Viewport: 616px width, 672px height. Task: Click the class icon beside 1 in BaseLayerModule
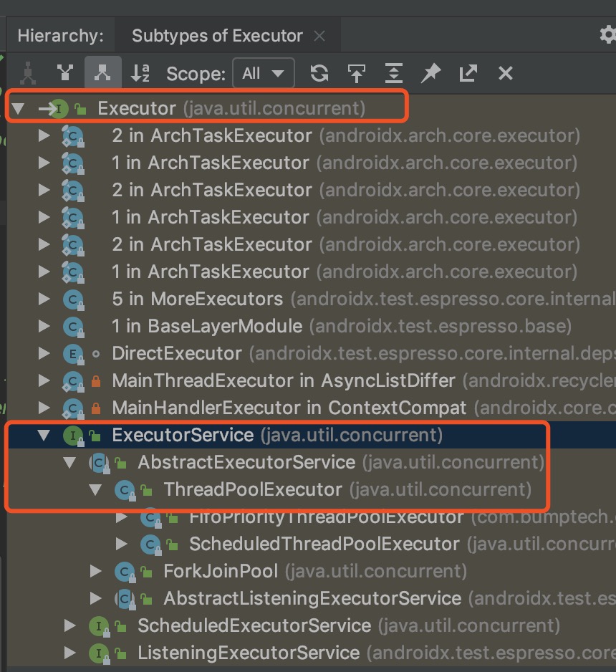click(73, 327)
